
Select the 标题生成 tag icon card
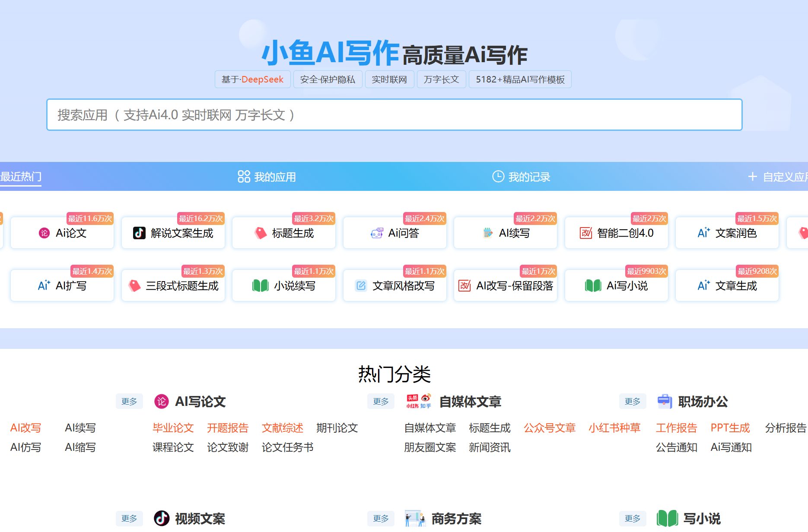(x=284, y=233)
